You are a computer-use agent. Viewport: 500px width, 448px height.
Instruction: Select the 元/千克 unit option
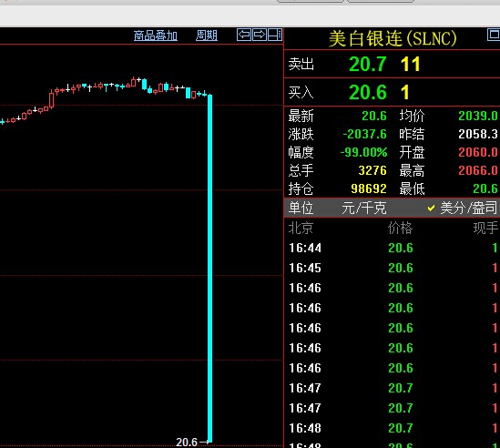[363, 208]
